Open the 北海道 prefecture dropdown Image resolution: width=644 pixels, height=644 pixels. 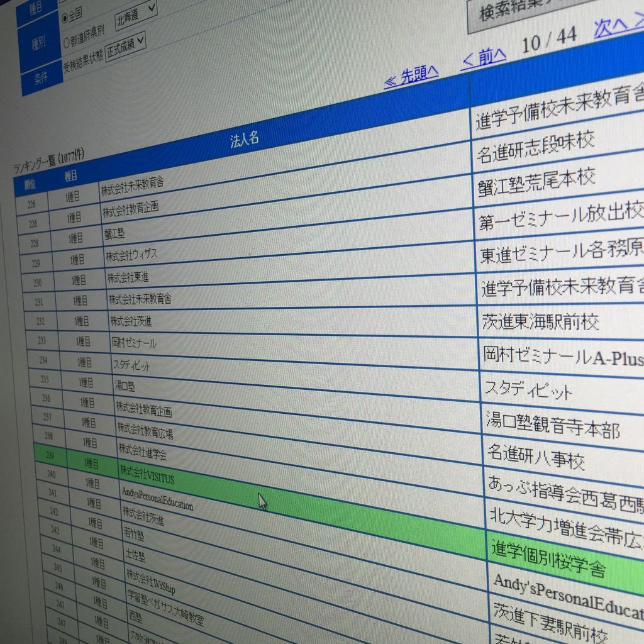tap(136, 15)
